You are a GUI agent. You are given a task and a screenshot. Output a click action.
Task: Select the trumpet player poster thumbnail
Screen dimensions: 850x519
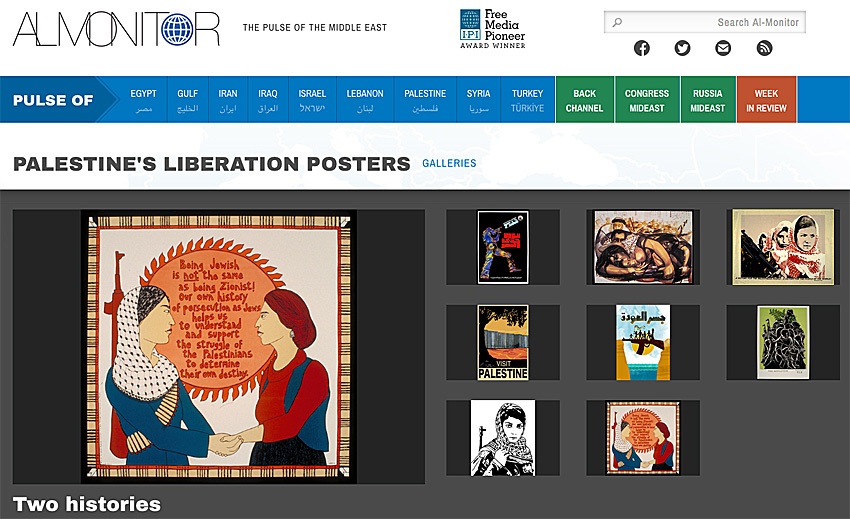pyautogui.click(x=503, y=247)
